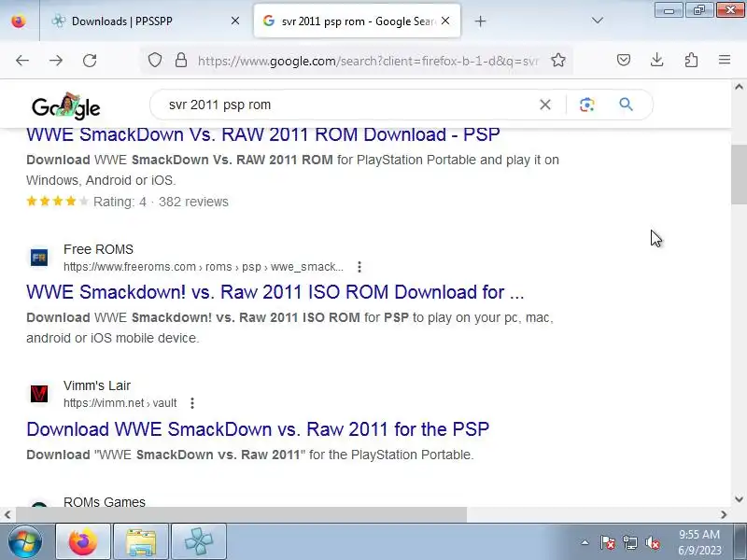747x560 pixels.
Task: Click the horizontal scrollbar left arrow
Action: (7, 514)
